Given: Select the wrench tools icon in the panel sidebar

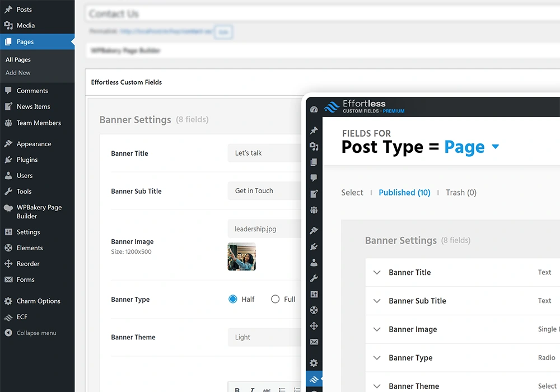Looking at the screenshot, I should coord(314,278).
